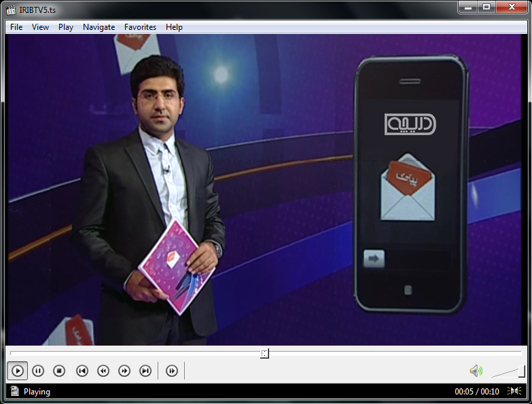Click the application icon in the title bar

click(x=11, y=10)
